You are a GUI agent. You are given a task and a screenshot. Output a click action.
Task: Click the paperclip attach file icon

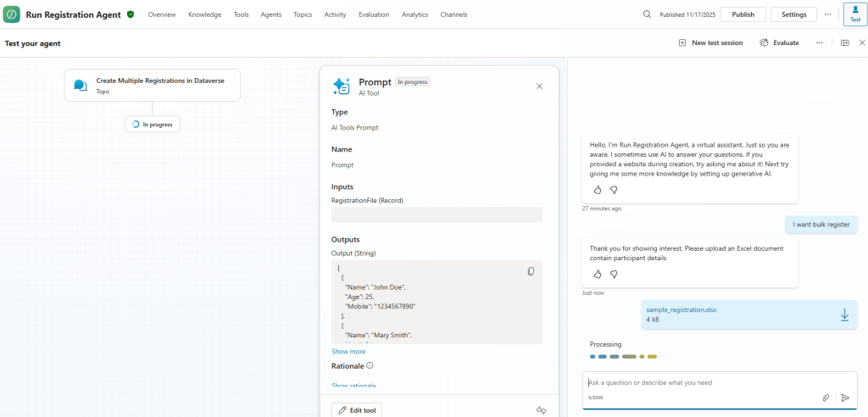click(826, 398)
